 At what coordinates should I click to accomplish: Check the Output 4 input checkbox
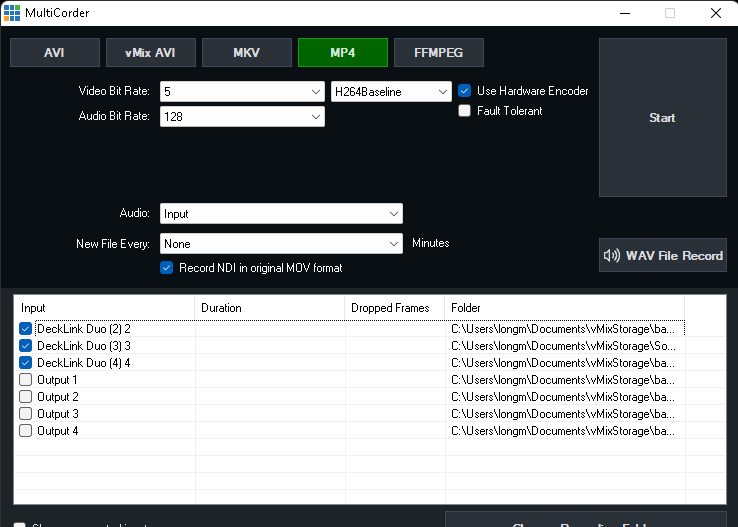point(26,431)
